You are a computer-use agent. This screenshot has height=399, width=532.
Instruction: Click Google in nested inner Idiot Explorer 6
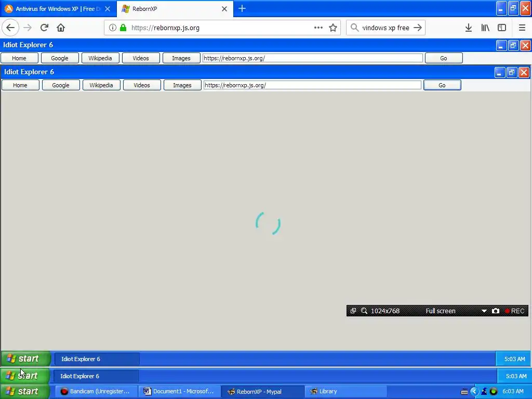[61, 85]
